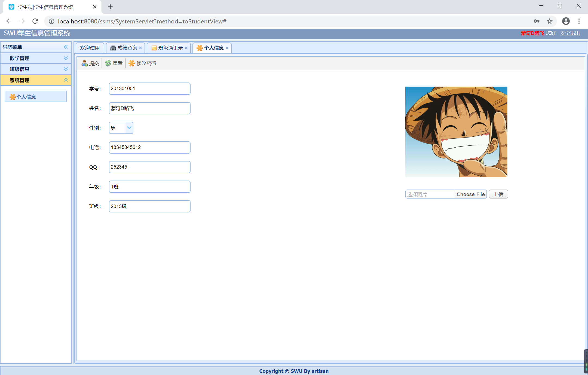Collapse the 导航菜单 navigation panel

click(66, 47)
